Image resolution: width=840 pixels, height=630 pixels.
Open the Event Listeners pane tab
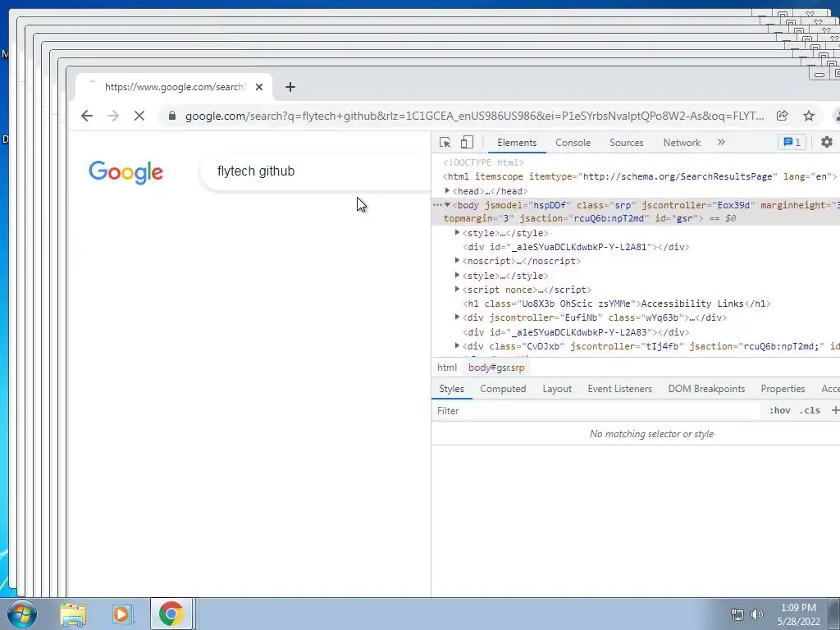(x=620, y=389)
